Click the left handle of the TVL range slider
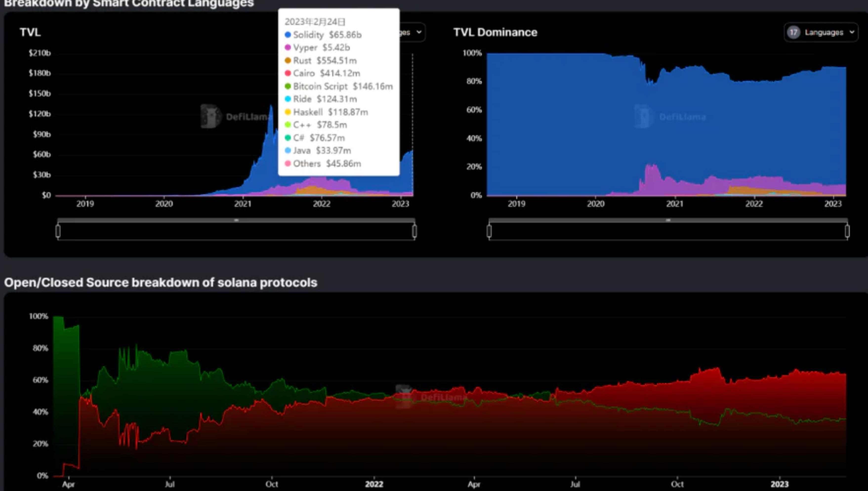 click(58, 231)
